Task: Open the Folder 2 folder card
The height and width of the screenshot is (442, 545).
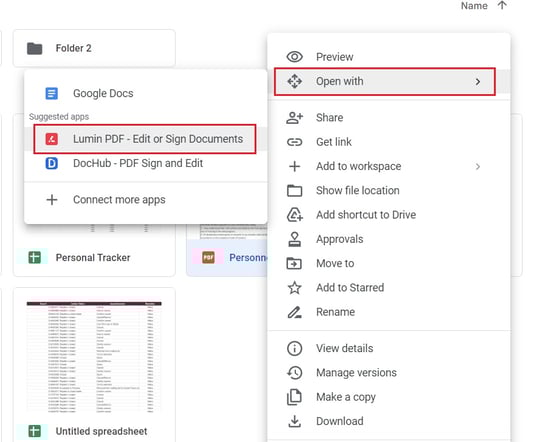Action: click(x=94, y=48)
